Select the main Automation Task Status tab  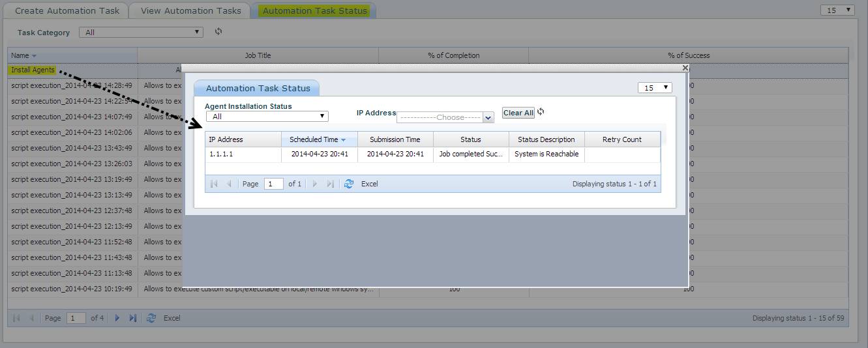click(315, 10)
